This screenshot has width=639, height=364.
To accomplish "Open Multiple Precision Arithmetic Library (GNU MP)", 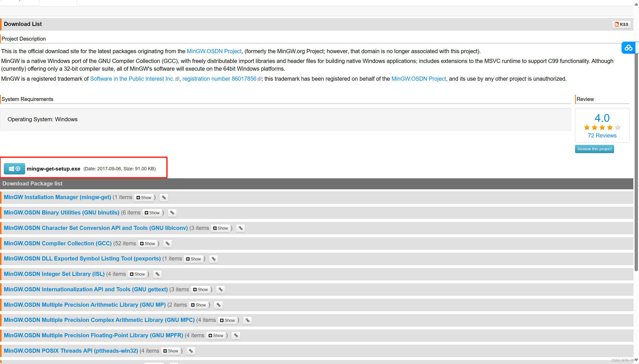I will pyautogui.click(x=85, y=305).
